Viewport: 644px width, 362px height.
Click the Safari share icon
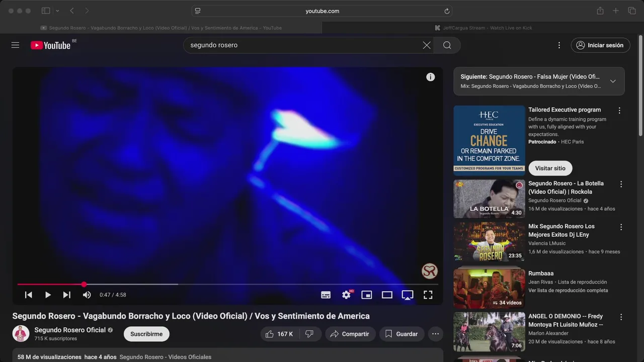pyautogui.click(x=600, y=11)
